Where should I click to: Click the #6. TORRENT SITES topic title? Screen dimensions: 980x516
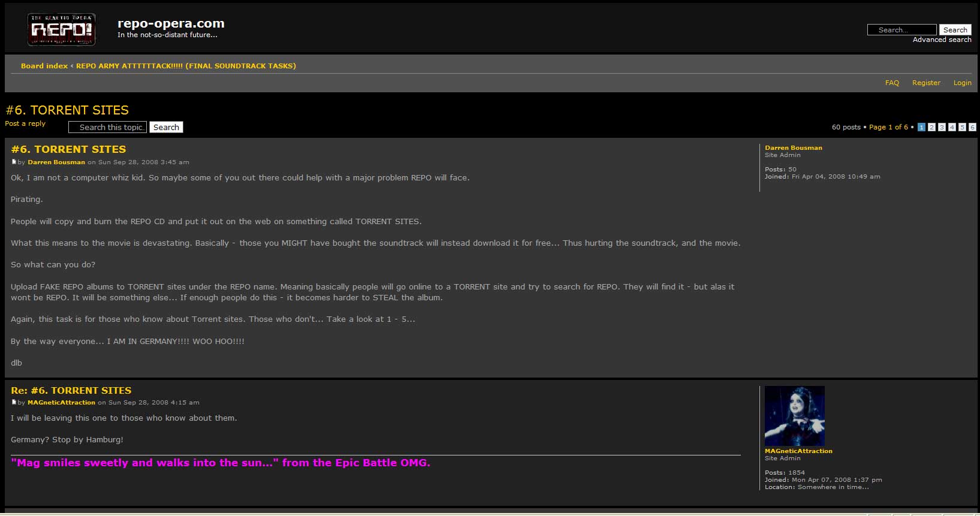[67, 110]
